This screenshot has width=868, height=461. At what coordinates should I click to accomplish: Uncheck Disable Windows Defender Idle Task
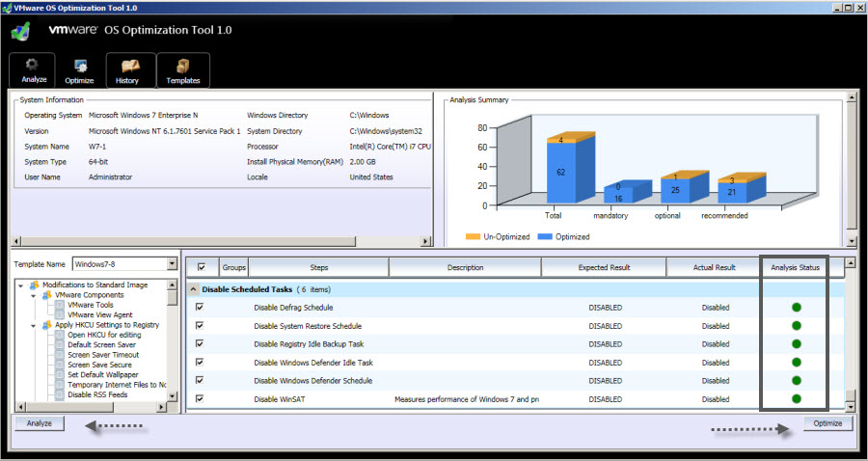[200, 362]
